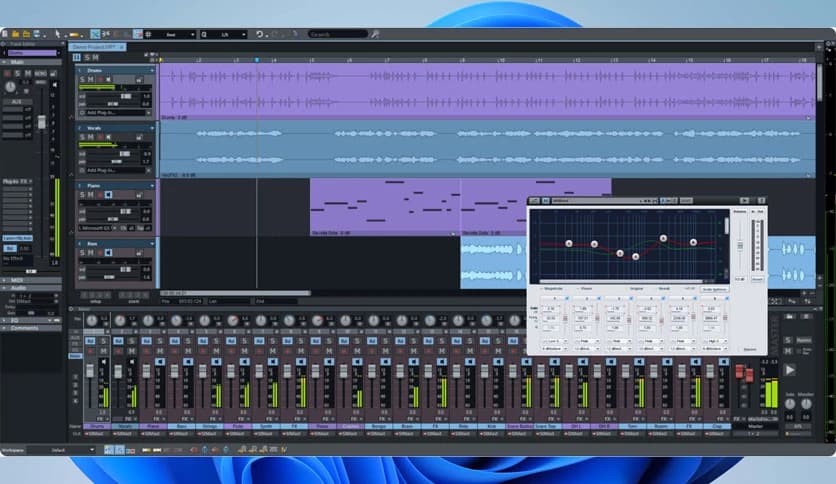Toggle the grid icon in the top toolbar
Viewport: 836px width, 484px height.
148,34
